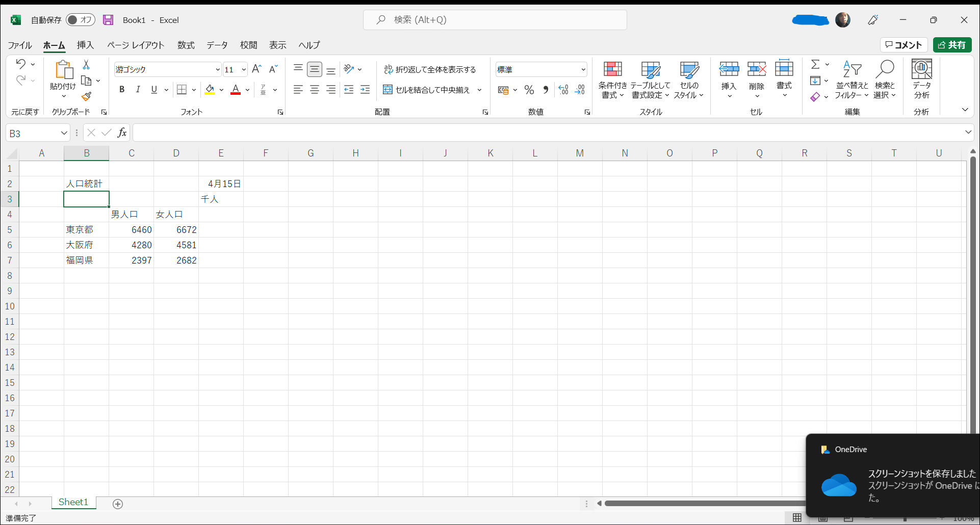
Task: Click the Insert Function fx icon
Action: tap(122, 133)
